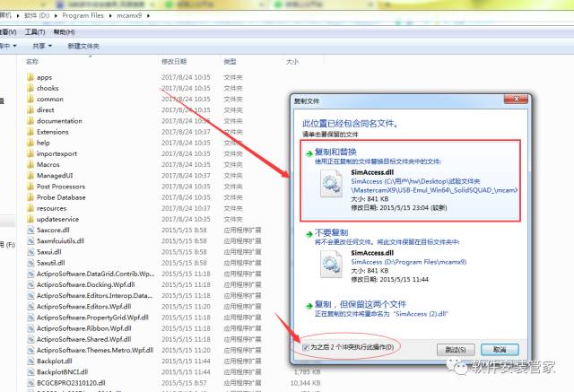
Task: Expand the breadcrumb arrow after 软件 (D:)
Action: [56, 16]
